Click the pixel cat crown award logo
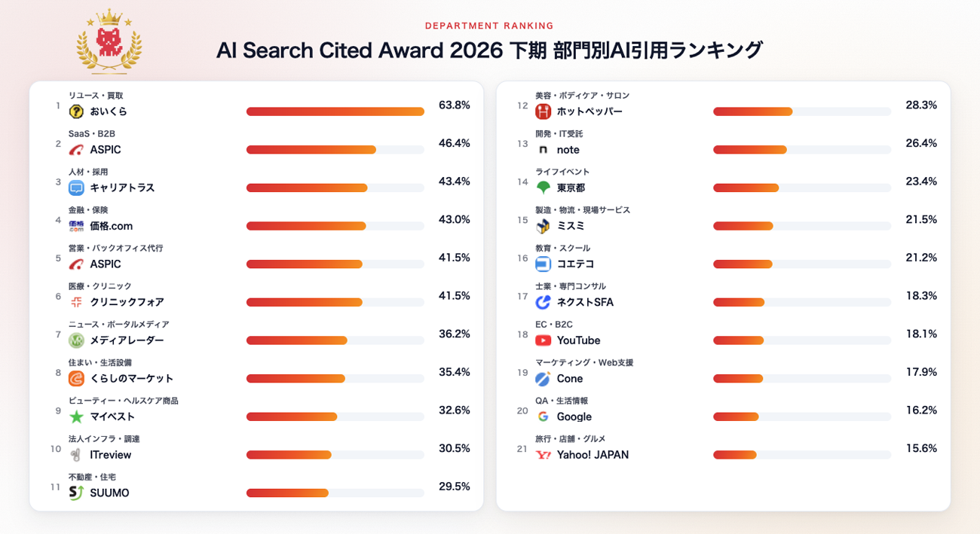 [109, 42]
